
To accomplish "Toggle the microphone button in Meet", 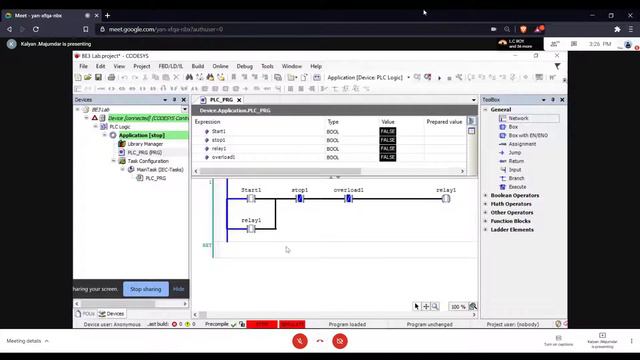I will [300, 341].
